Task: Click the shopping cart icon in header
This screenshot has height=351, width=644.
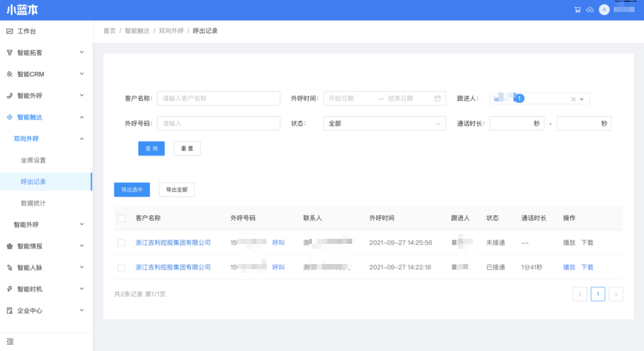Action: [577, 10]
